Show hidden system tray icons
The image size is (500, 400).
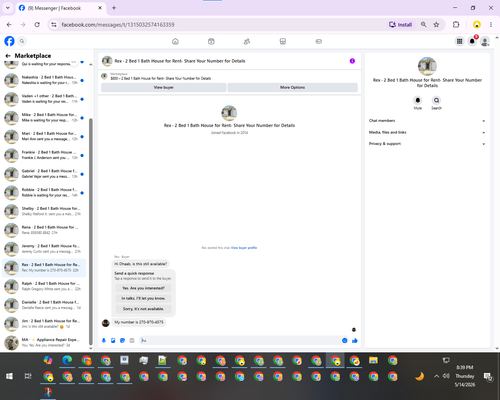pyautogui.click(x=436, y=376)
